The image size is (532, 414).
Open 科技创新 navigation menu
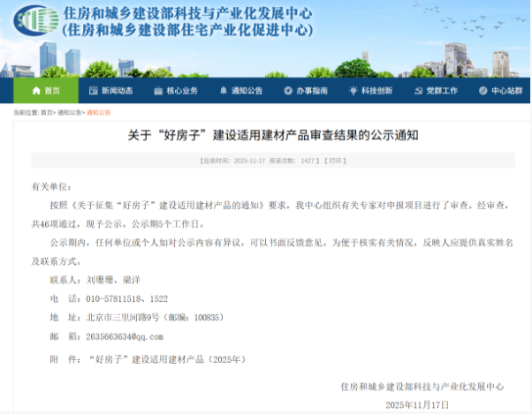(377, 91)
